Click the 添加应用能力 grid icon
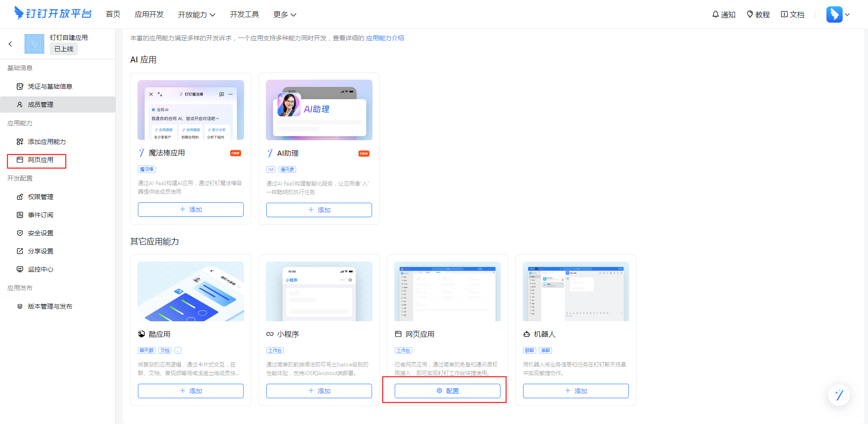Viewport: 868px width, 424px height. click(20, 142)
